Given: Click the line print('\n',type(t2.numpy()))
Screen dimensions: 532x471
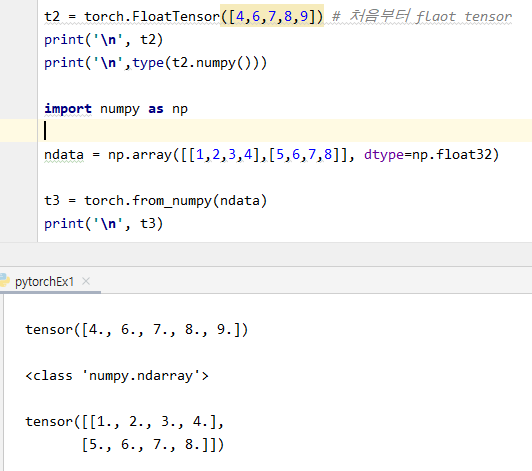Looking at the screenshot, I should click(156, 63).
